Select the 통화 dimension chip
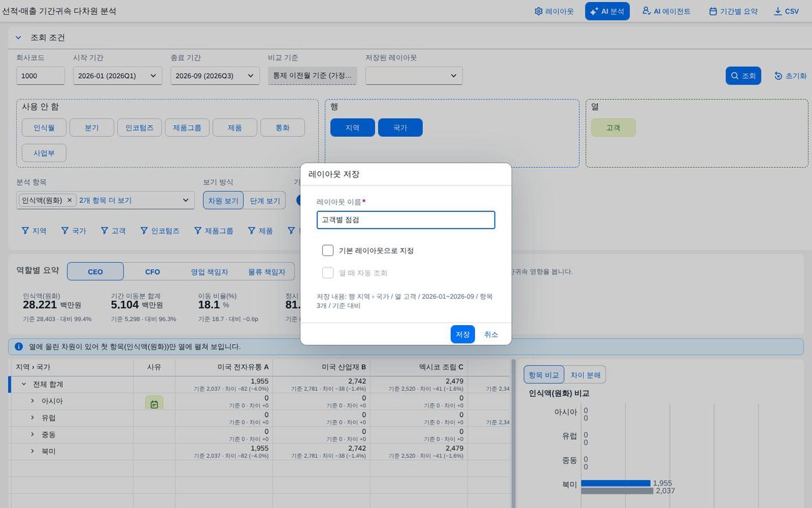Screen dimensions: 812x508 283,127
